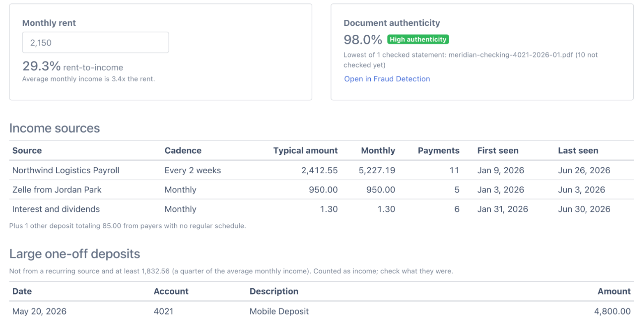Click the Jun 30, 2026 last seen date
This screenshot has width=644, height=322.
[584, 209]
